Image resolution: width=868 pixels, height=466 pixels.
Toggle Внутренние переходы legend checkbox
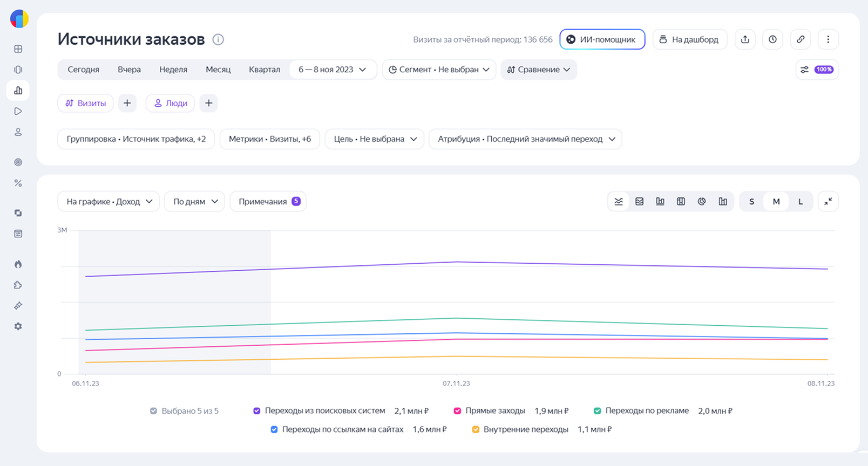pos(476,430)
